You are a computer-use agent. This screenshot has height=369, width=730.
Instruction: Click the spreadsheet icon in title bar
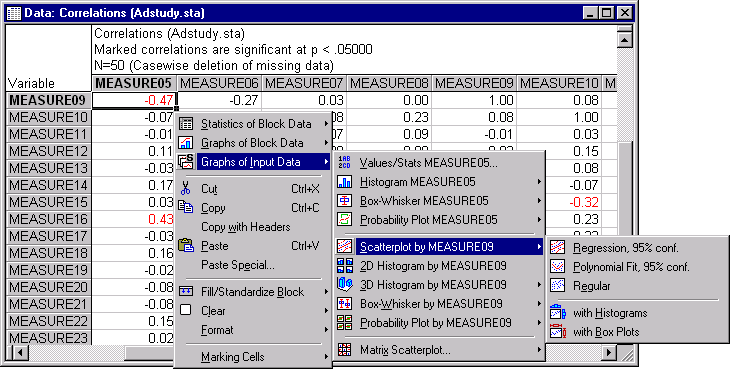pos(14,13)
